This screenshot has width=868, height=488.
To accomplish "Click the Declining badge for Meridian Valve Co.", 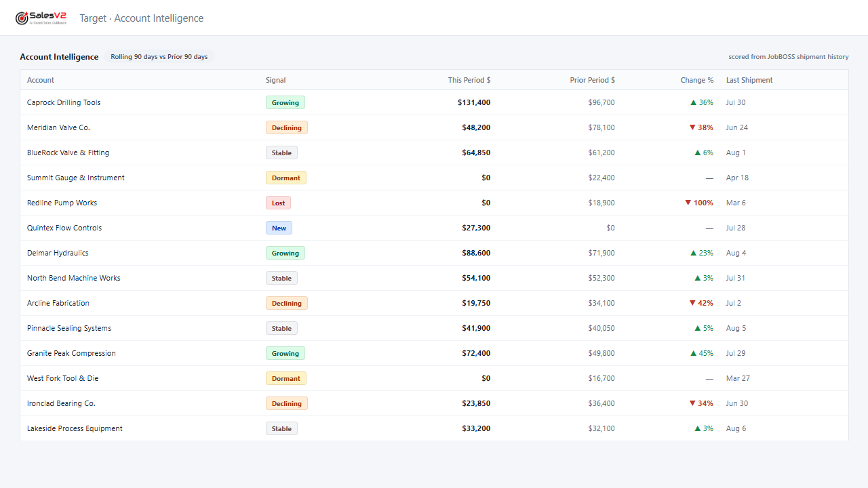I will coord(287,127).
